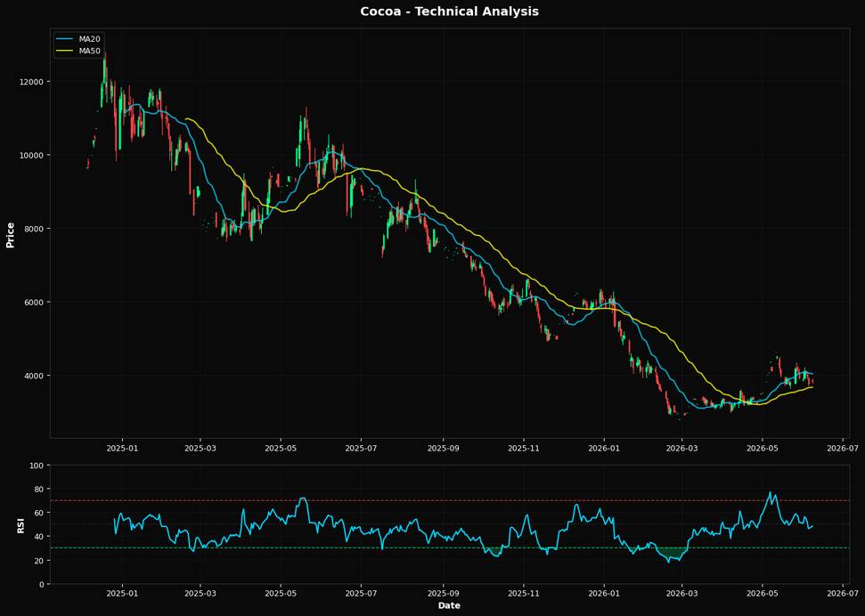This screenshot has height=616, width=865.
Task: Select the MA20 legend label
Action: point(89,40)
